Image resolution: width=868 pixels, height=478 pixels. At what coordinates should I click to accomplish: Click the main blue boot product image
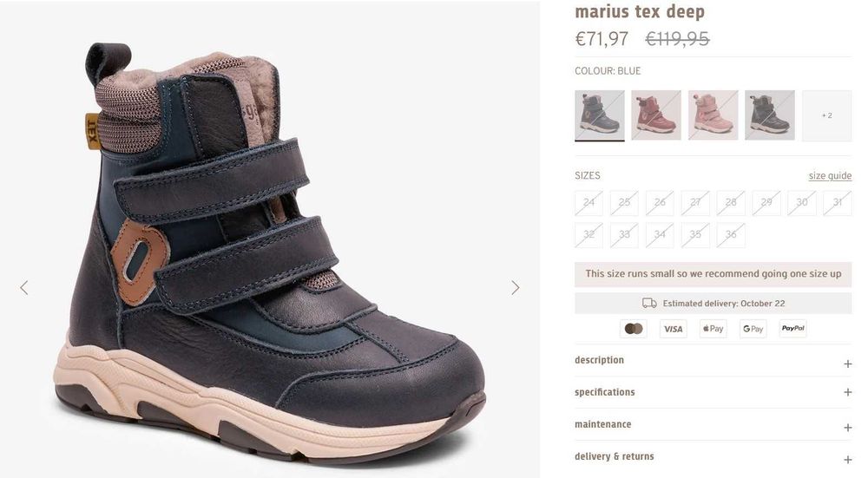coord(269,252)
